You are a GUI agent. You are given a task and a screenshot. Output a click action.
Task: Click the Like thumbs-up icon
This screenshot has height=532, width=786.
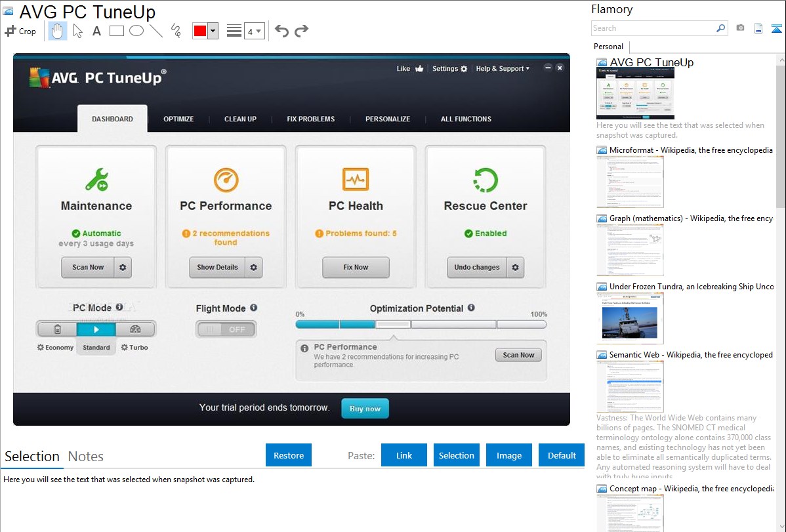419,69
